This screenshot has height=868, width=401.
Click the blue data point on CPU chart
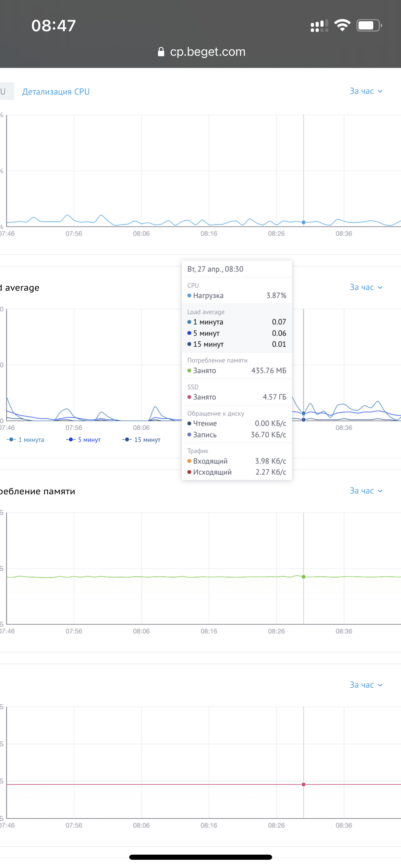click(303, 222)
